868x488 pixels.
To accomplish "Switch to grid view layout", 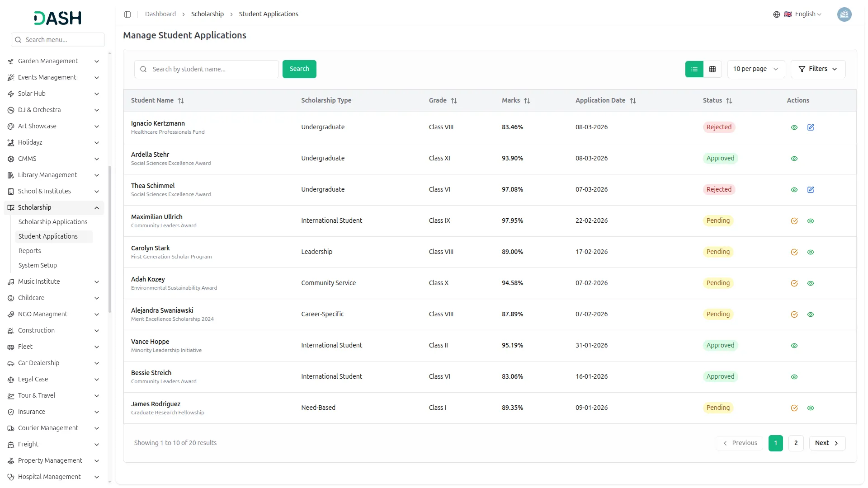I will 712,69.
